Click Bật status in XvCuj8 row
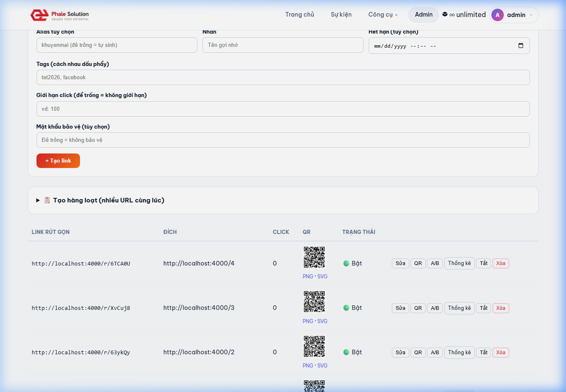566x392 pixels. pyautogui.click(x=352, y=308)
